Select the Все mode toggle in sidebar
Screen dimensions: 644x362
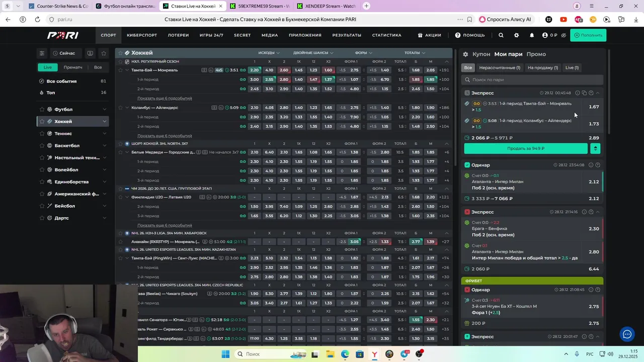pos(98,67)
